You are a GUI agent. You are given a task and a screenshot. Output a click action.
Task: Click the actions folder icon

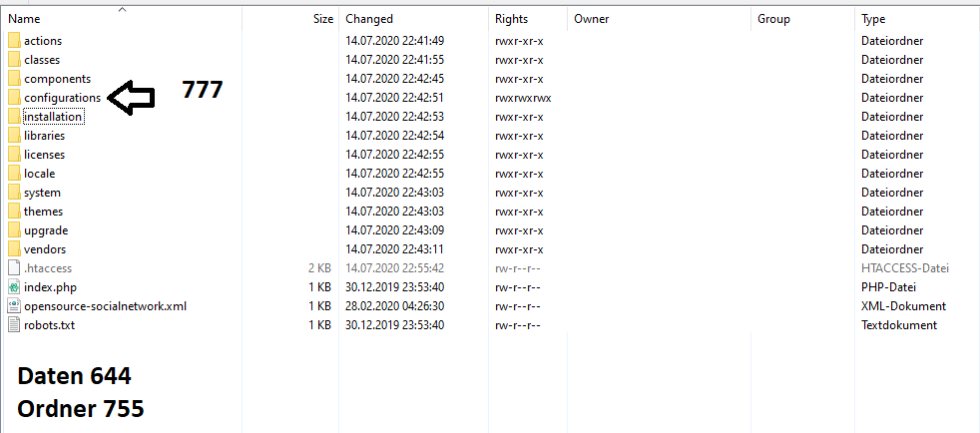14,41
